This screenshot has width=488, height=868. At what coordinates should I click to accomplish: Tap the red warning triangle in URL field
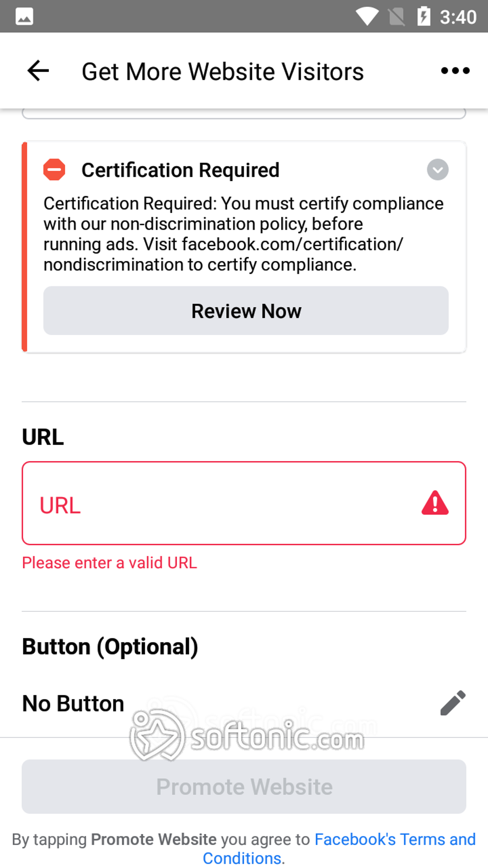435,503
